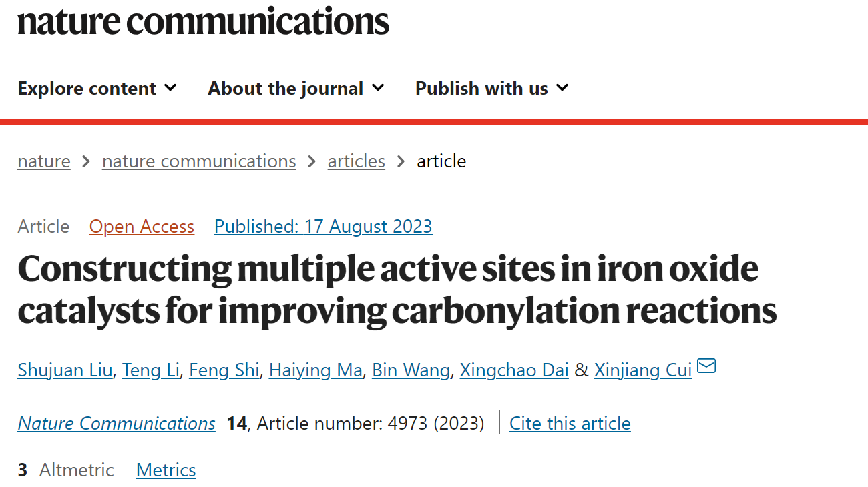Open the nature communications breadcrumb link
The width and height of the screenshot is (868, 487).
pos(199,161)
